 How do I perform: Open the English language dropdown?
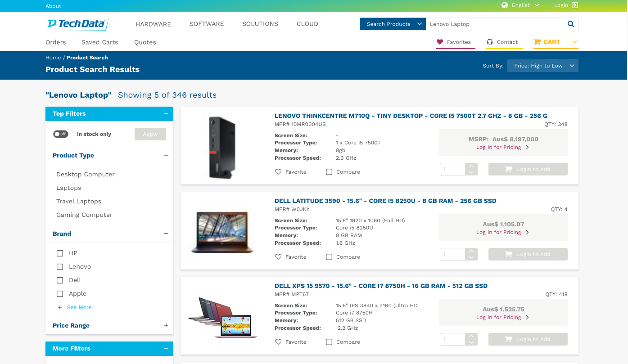(x=525, y=5)
